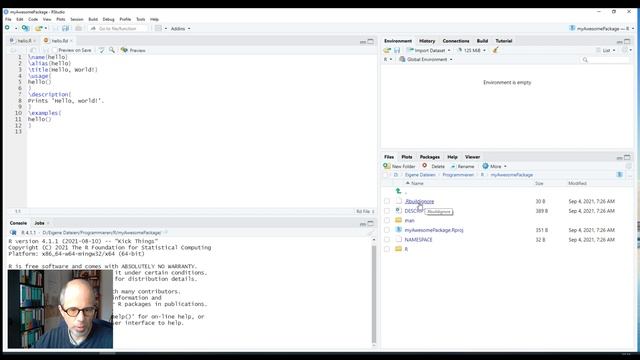Click the R project icon in Files path bar
640x360 pixels.
[x=620, y=175]
